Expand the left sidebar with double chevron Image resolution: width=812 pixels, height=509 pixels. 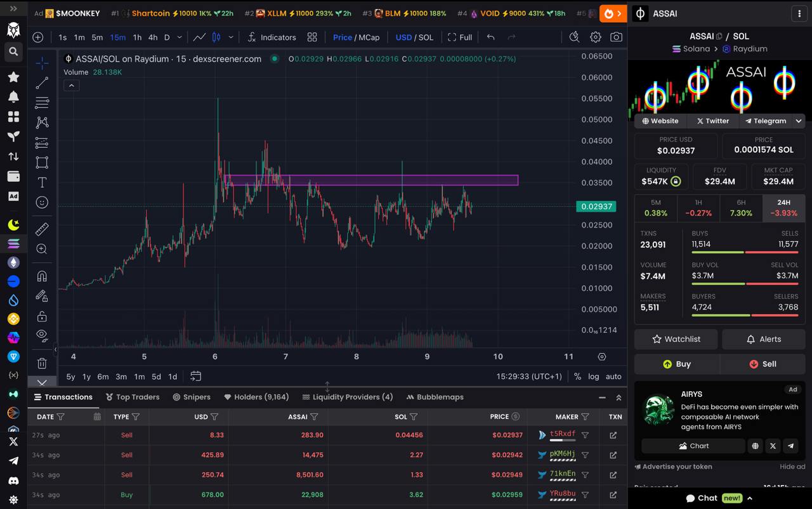(x=13, y=10)
